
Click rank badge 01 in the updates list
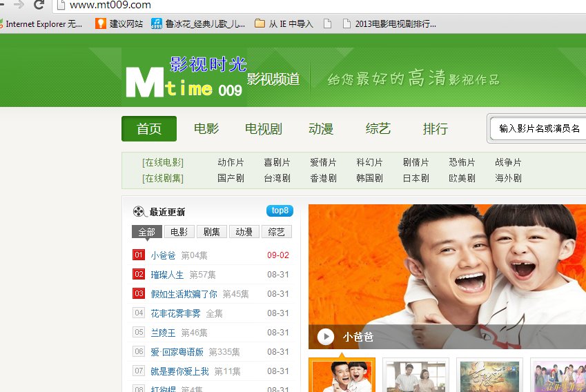139,255
